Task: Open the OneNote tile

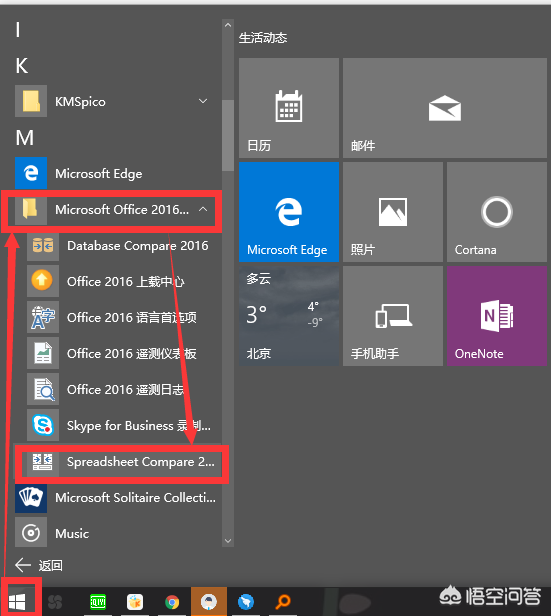Action: [497, 316]
